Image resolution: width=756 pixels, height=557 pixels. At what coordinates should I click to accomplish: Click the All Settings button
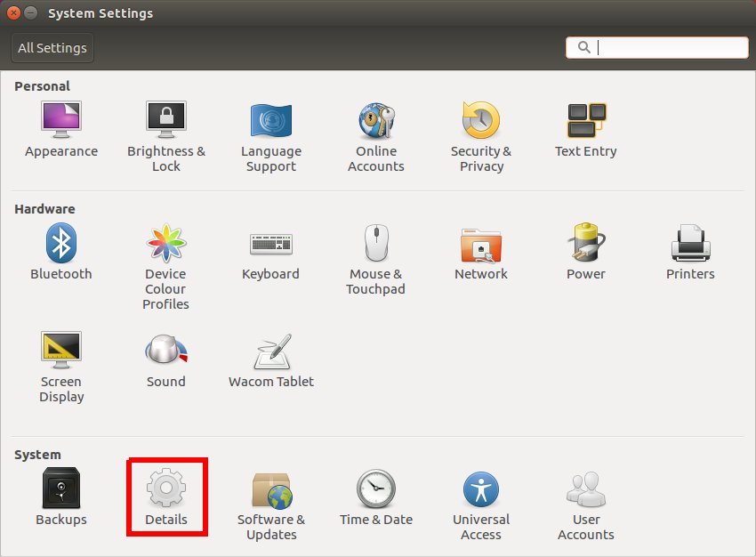coord(52,48)
